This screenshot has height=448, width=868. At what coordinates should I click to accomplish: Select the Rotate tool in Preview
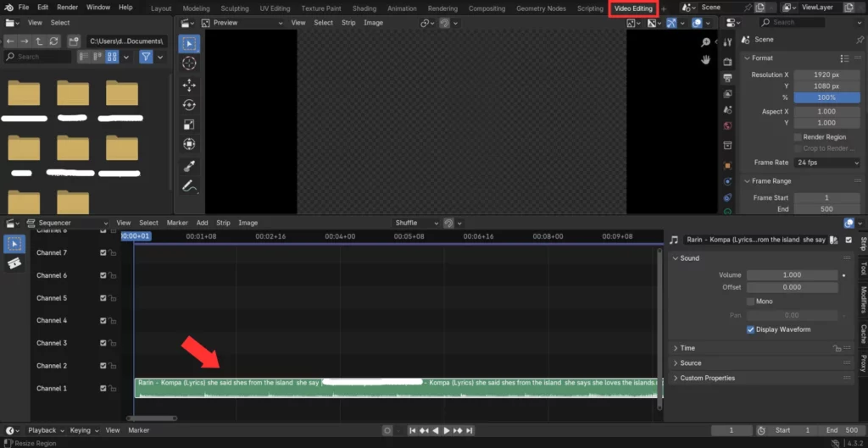[x=189, y=104]
